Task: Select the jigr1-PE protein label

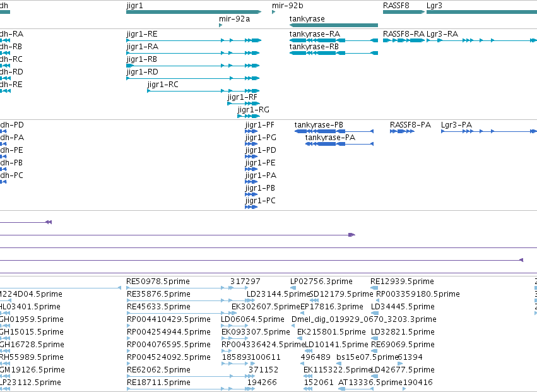Action: point(260,163)
